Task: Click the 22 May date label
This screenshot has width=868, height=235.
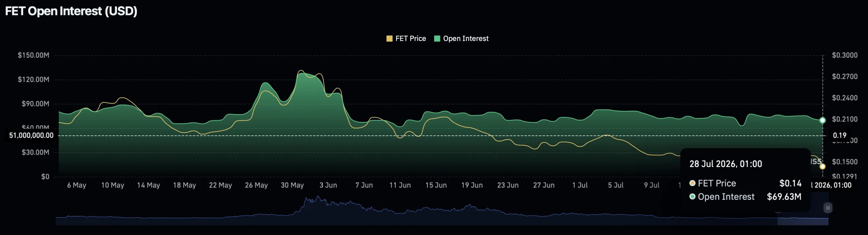Action: click(220, 185)
